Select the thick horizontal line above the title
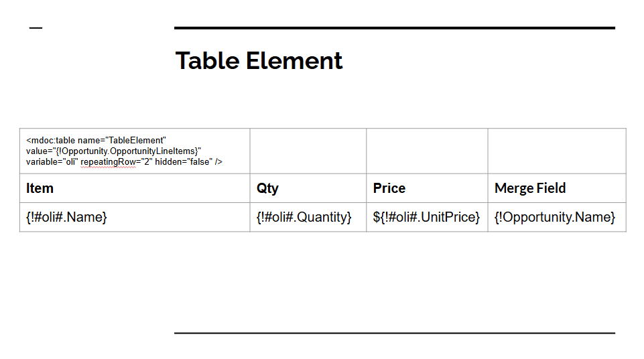 394,28
